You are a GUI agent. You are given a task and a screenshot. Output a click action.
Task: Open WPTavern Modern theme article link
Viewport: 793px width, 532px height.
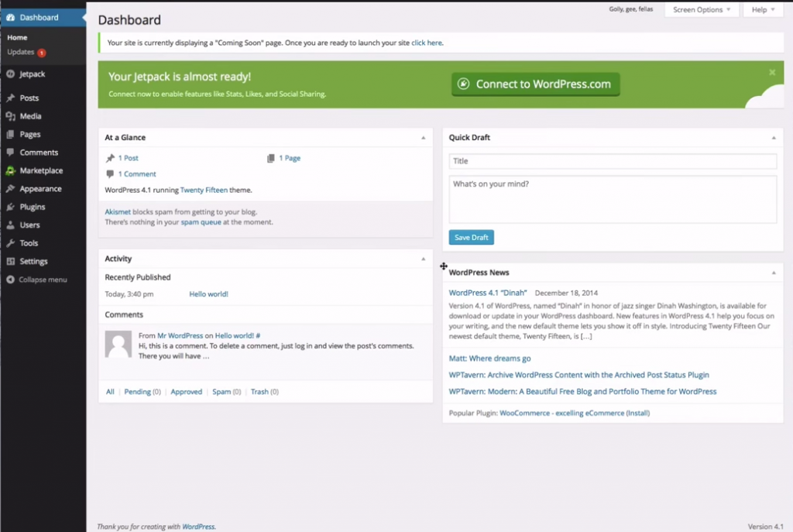(x=582, y=391)
